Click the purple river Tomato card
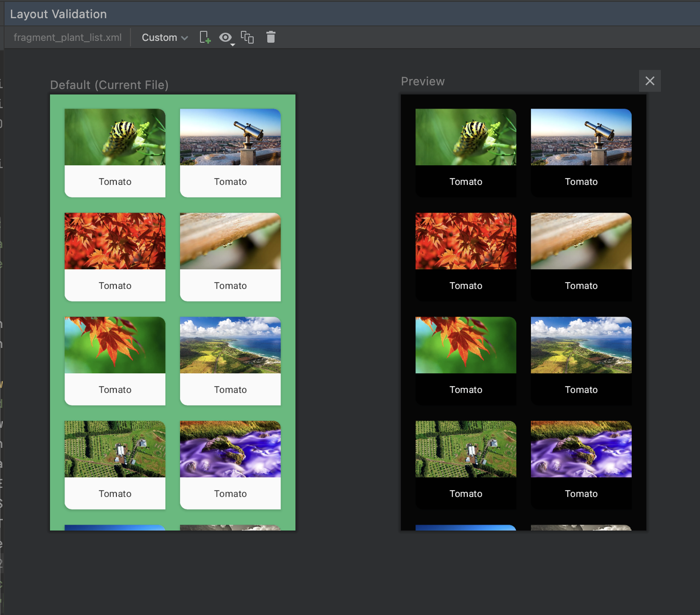This screenshot has height=615, width=700. click(230, 465)
